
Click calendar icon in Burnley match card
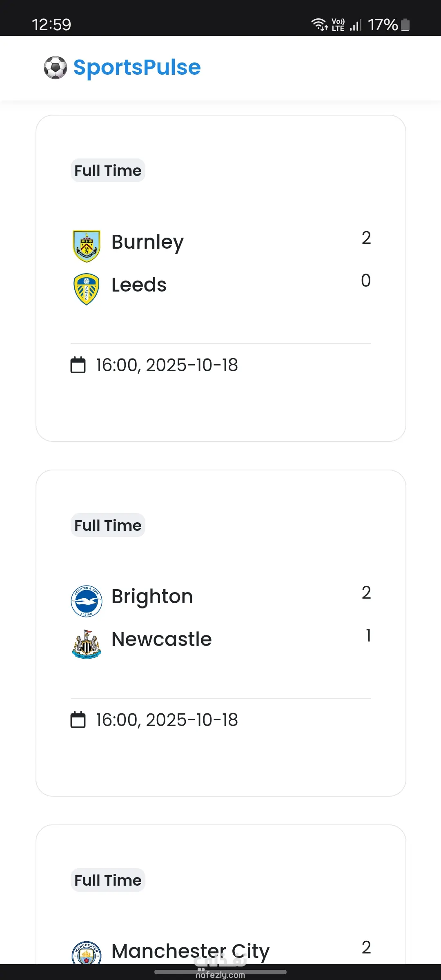click(78, 365)
